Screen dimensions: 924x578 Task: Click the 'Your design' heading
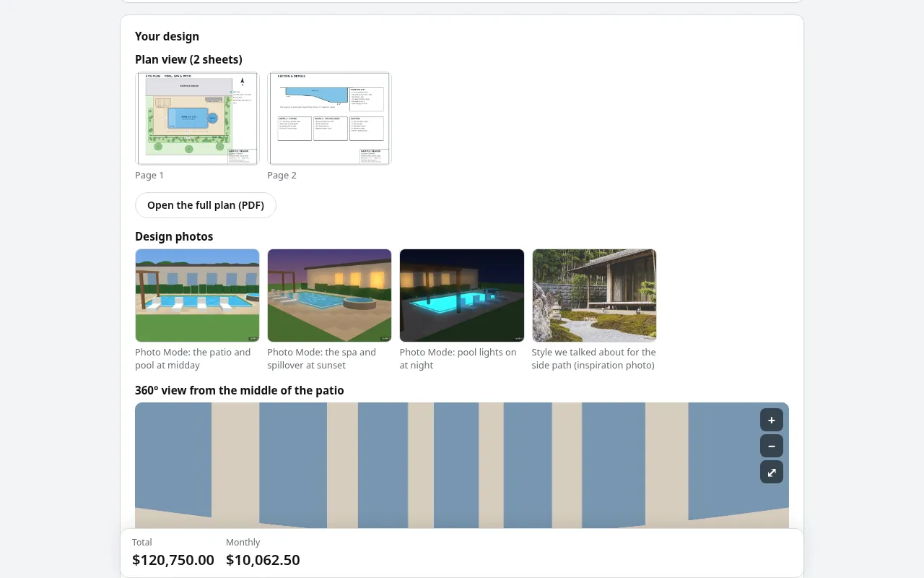(167, 36)
